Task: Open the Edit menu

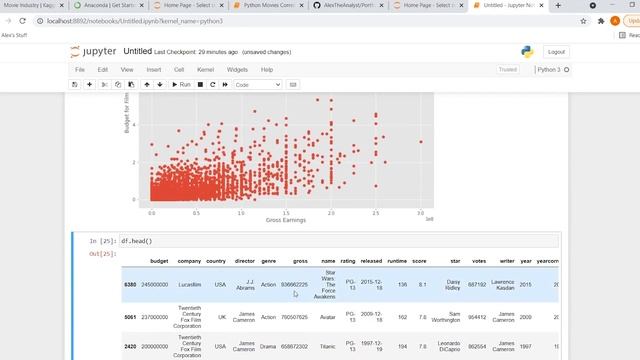Action: click(103, 70)
